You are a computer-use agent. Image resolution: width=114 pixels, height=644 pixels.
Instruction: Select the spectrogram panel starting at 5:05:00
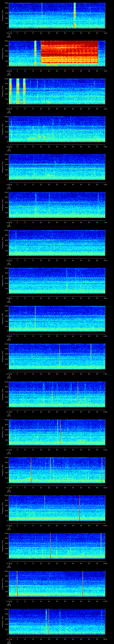(57, 167)
